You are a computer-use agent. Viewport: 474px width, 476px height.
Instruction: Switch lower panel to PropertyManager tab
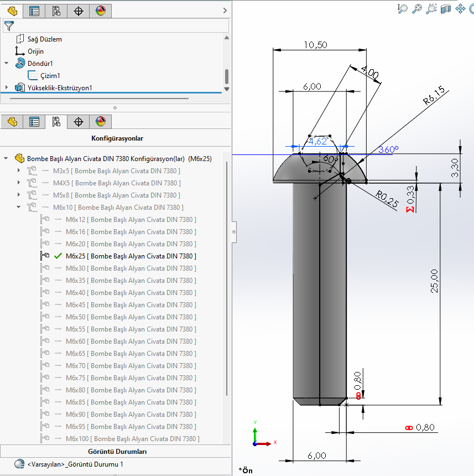click(34, 122)
